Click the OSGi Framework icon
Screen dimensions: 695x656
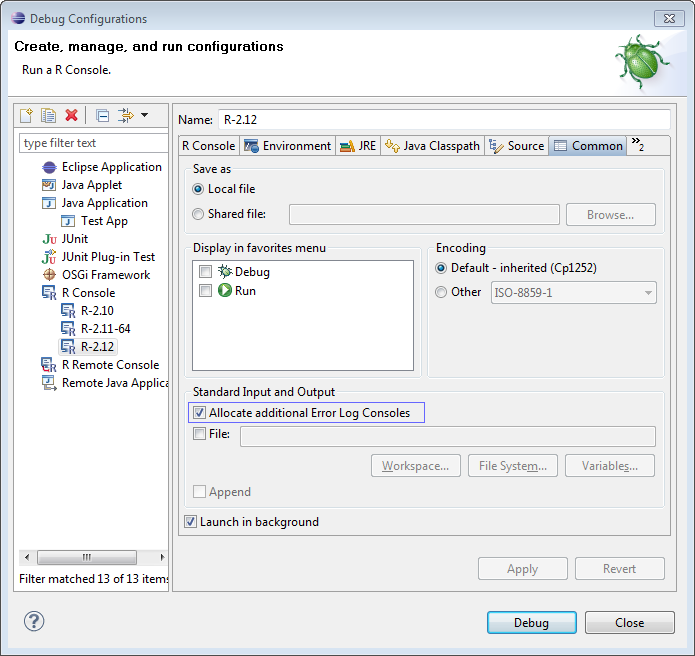[x=49, y=275]
